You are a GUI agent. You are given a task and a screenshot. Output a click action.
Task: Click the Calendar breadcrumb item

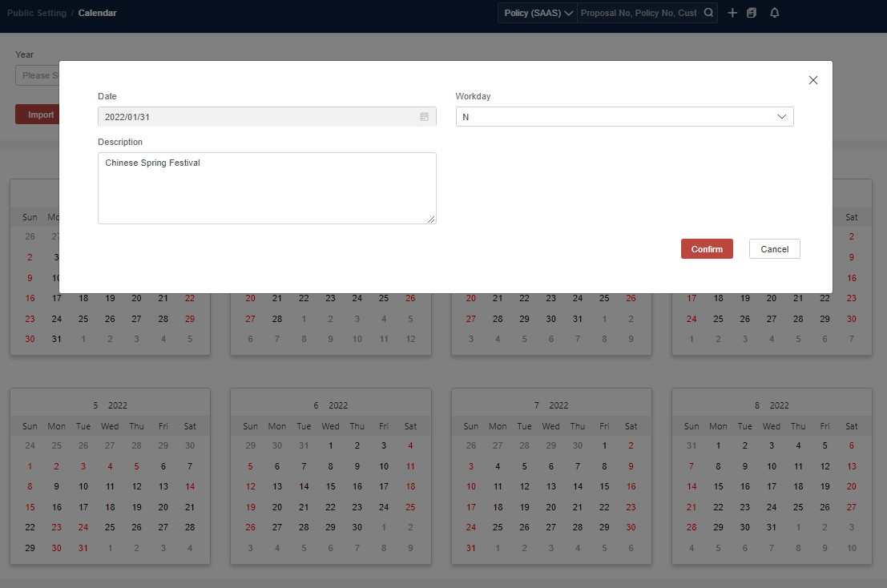click(x=97, y=13)
